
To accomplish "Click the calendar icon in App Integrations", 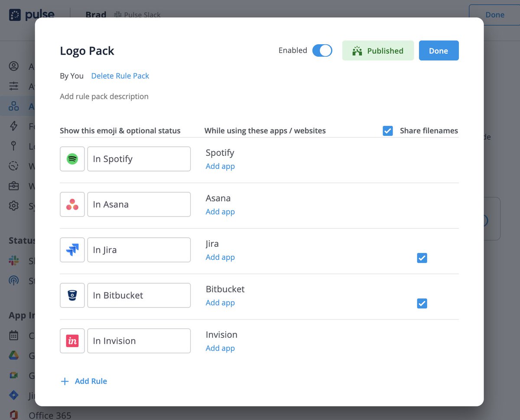I will (14, 335).
